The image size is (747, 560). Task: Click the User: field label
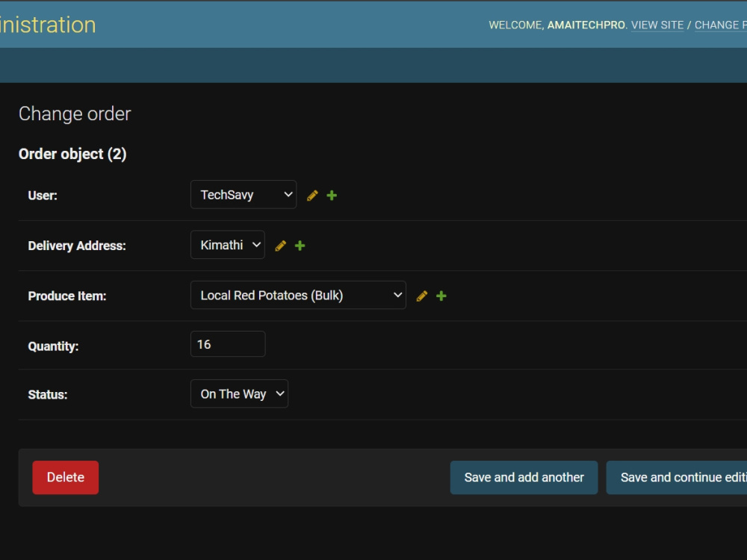(43, 196)
